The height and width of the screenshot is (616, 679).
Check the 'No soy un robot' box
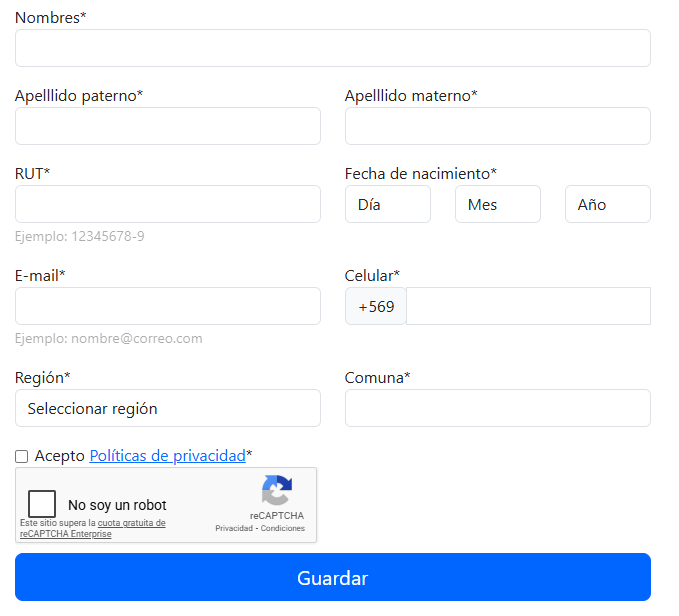[x=42, y=504]
